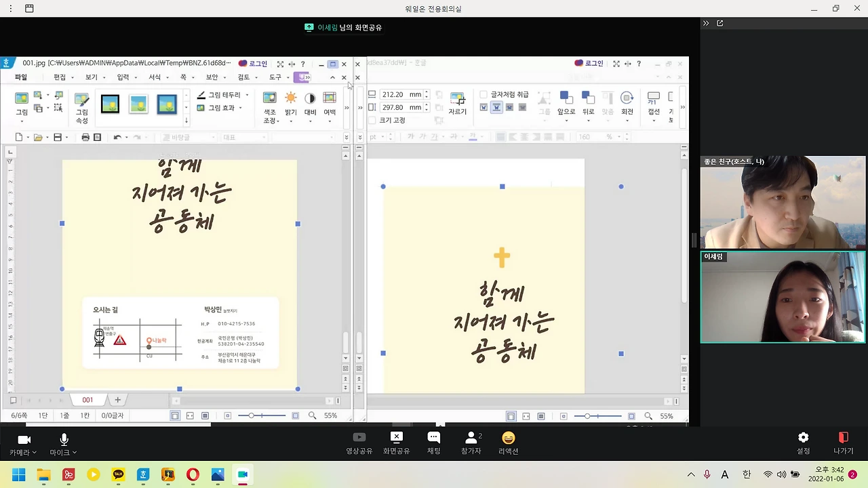Select the highlighted text wrap option button

(496, 107)
